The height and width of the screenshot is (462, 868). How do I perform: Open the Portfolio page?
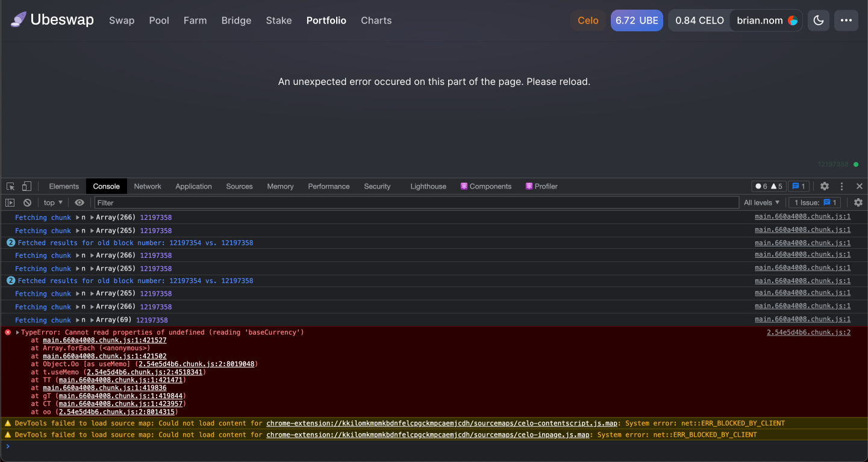[326, 20]
